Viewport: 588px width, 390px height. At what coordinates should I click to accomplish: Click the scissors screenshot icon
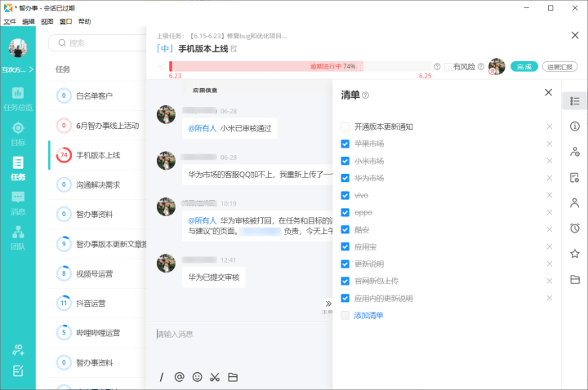click(x=215, y=377)
